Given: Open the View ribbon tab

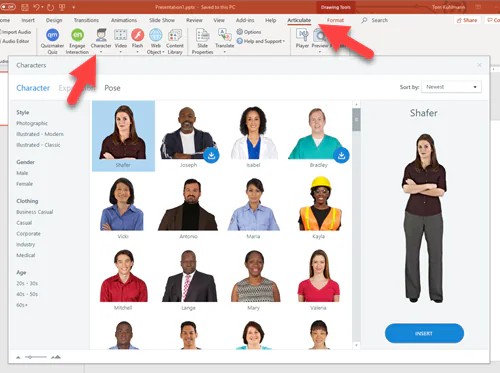Looking at the screenshot, I should [219, 20].
